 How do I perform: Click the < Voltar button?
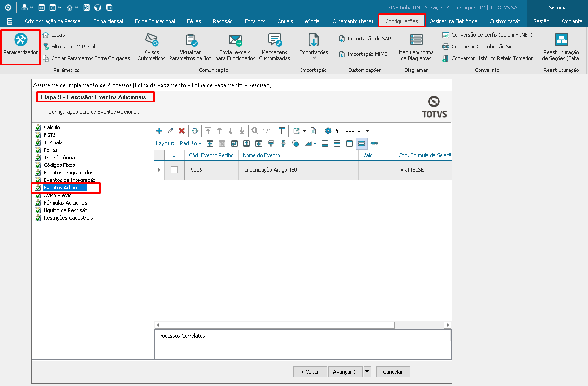(x=310, y=371)
